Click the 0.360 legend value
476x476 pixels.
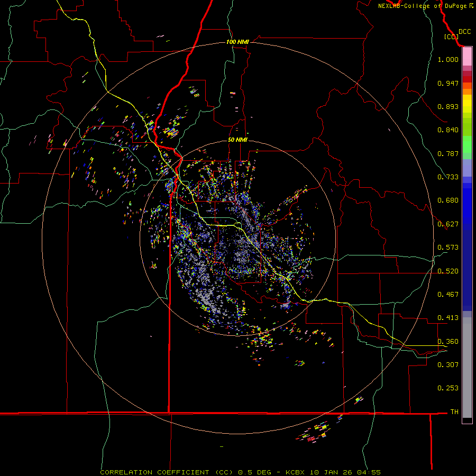pos(448,342)
